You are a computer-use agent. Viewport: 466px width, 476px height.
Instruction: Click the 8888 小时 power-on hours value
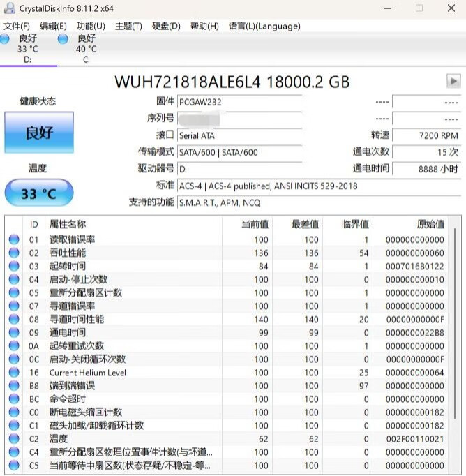426,169
